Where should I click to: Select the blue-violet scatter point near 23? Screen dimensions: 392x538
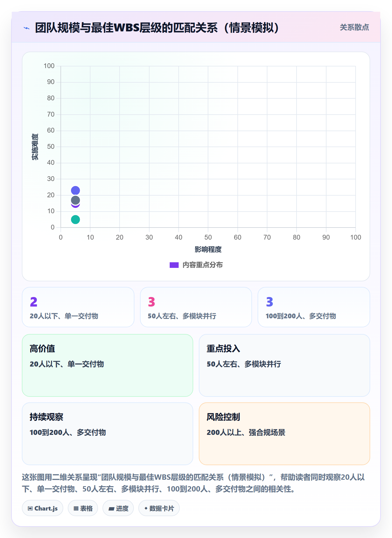coord(75,191)
